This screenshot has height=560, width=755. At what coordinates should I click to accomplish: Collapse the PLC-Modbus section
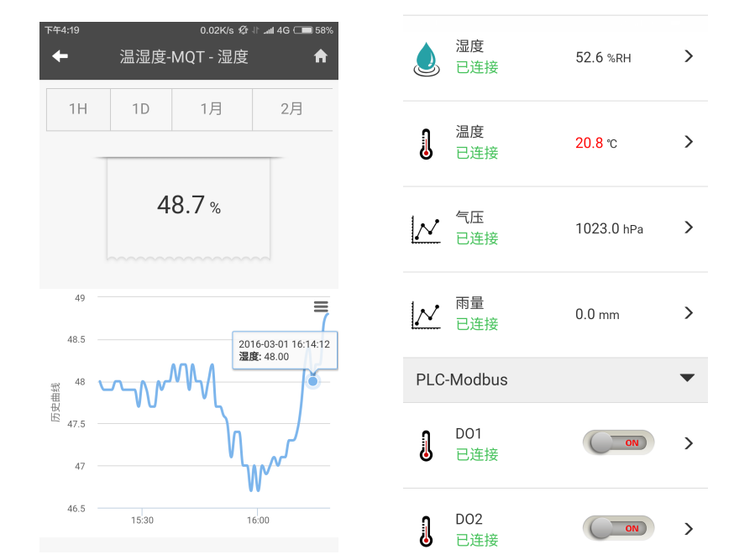[x=687, y=379]
